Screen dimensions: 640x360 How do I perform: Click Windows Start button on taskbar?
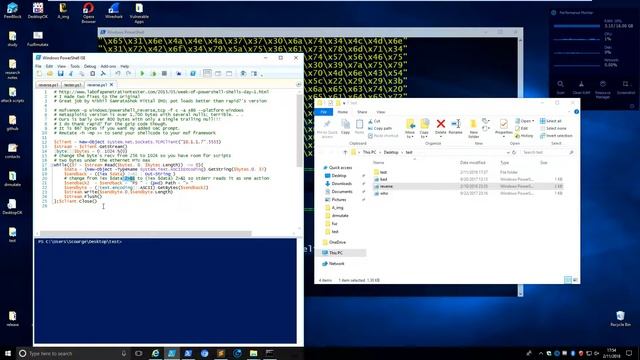[8, 353]
